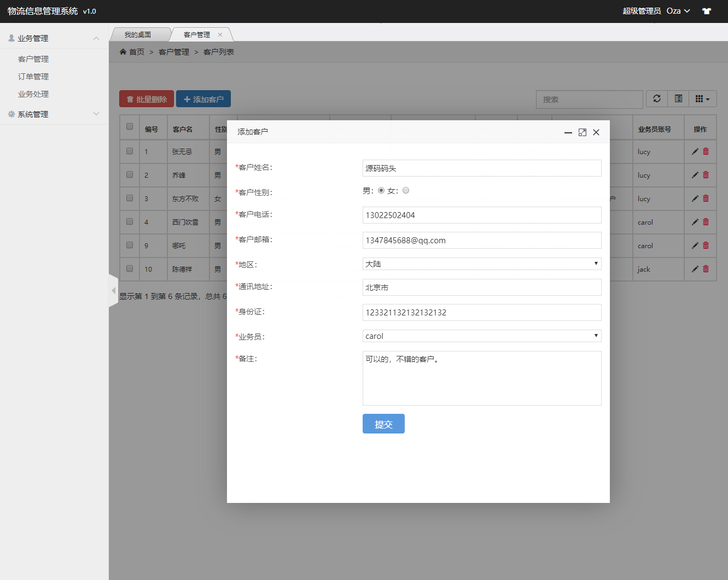Check the row checkbox for customer 乔峰
Screen dimensions: 728x580
(x=129, y=175)
